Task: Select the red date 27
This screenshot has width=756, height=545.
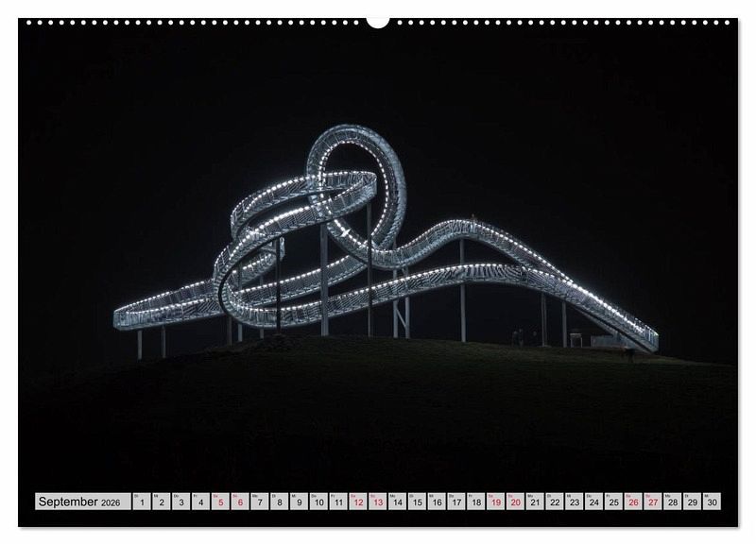Action: click(x=653, y=502)
